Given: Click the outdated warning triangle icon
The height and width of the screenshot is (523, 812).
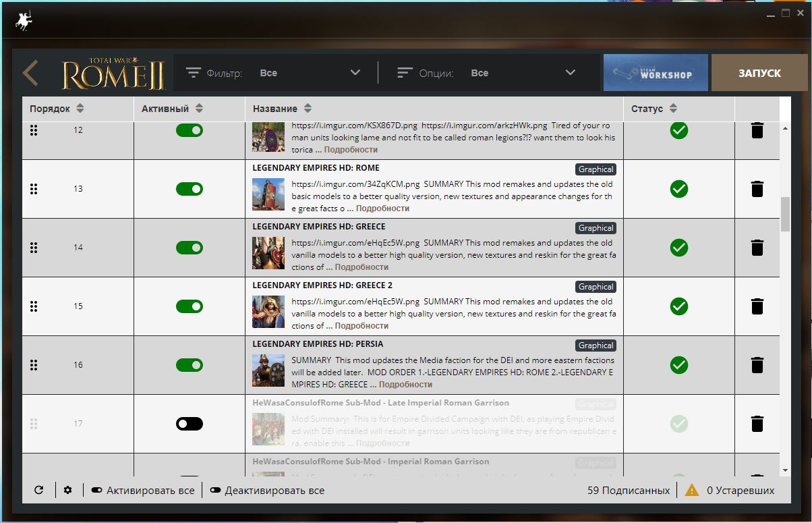Looking at the screenshot, I should click(692, 491).
